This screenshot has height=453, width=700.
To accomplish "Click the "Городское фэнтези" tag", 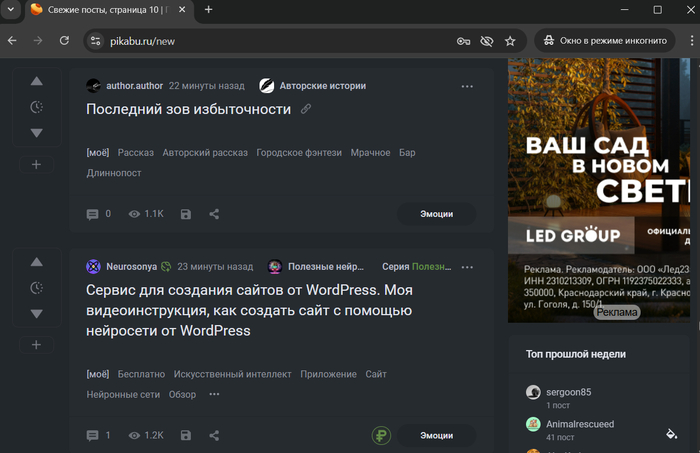I will [299, 153].
